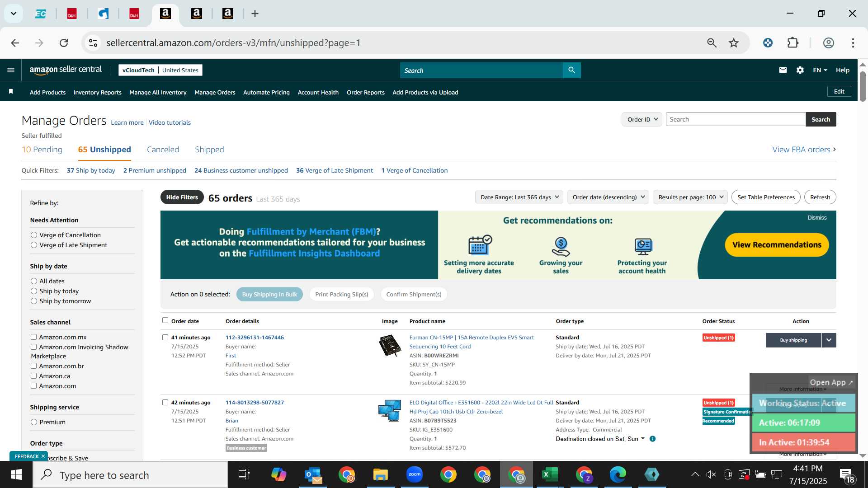Open the Results per page dropdown
Viewport: 868px width, 488px height.
click(690, 197)
